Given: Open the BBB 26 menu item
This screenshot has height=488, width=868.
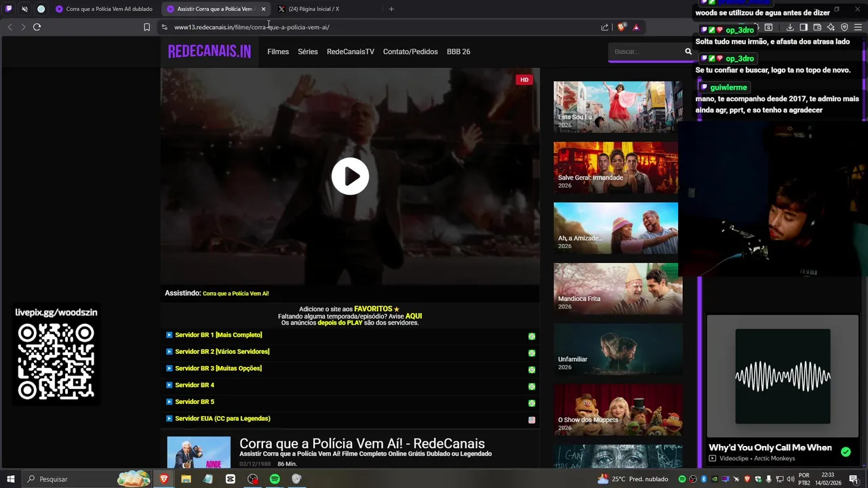Looking at the screenshot, I should coord(458,52).
